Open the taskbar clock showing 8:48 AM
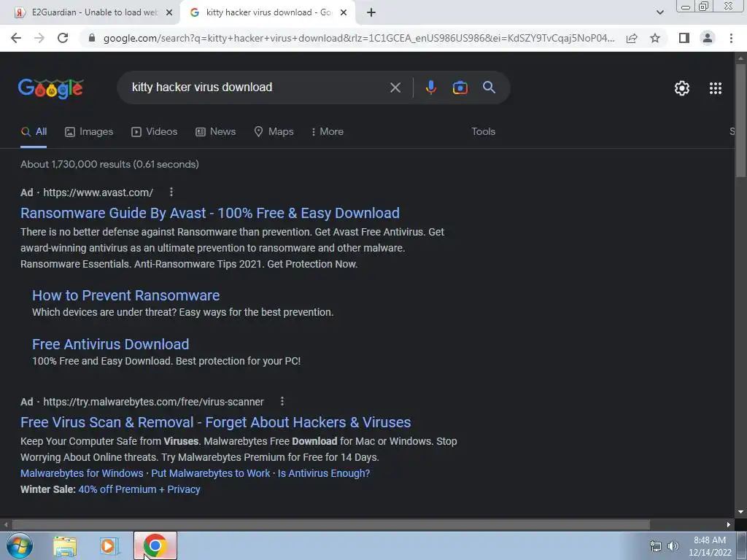This screenshot has width=747, height=560. 710,546
